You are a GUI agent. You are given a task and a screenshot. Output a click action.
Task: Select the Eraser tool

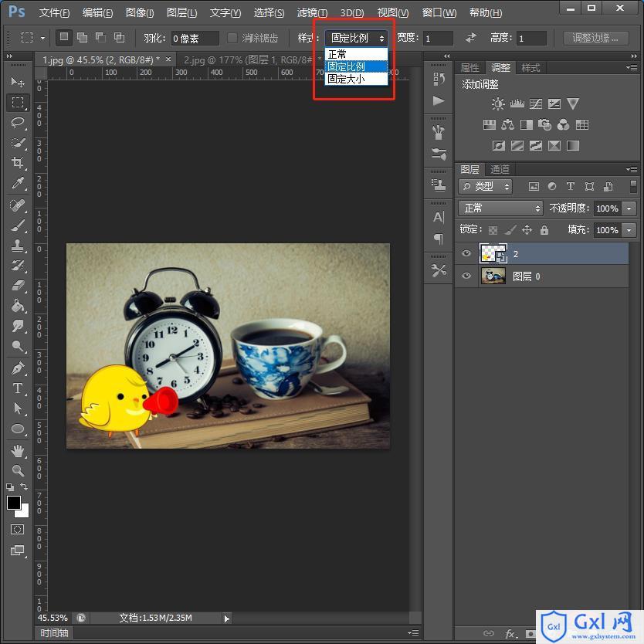click(x=18, y=286)
